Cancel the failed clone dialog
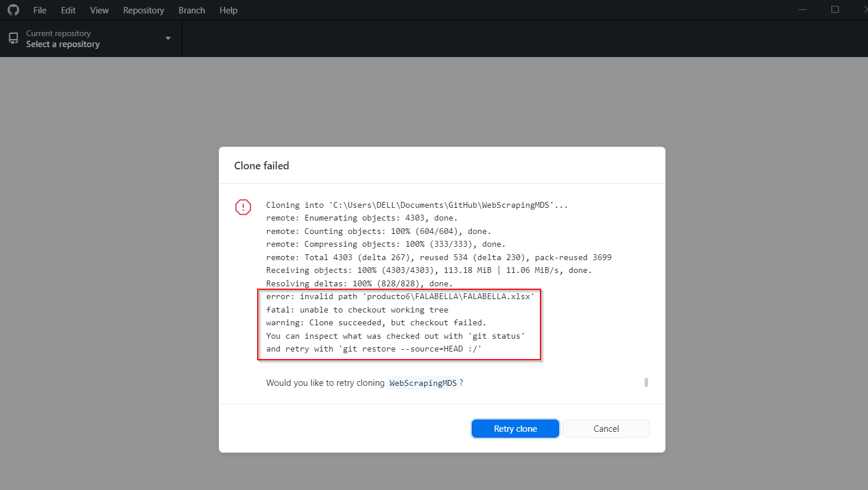The height and width of the screenshot is (490, 868). click(606, 428)
